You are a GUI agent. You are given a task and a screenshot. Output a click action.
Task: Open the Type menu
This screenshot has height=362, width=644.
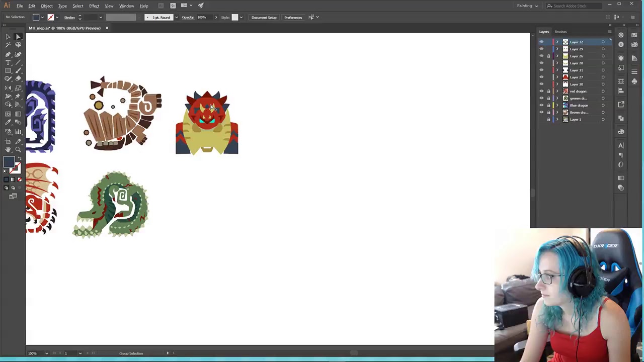coord(62,6)
